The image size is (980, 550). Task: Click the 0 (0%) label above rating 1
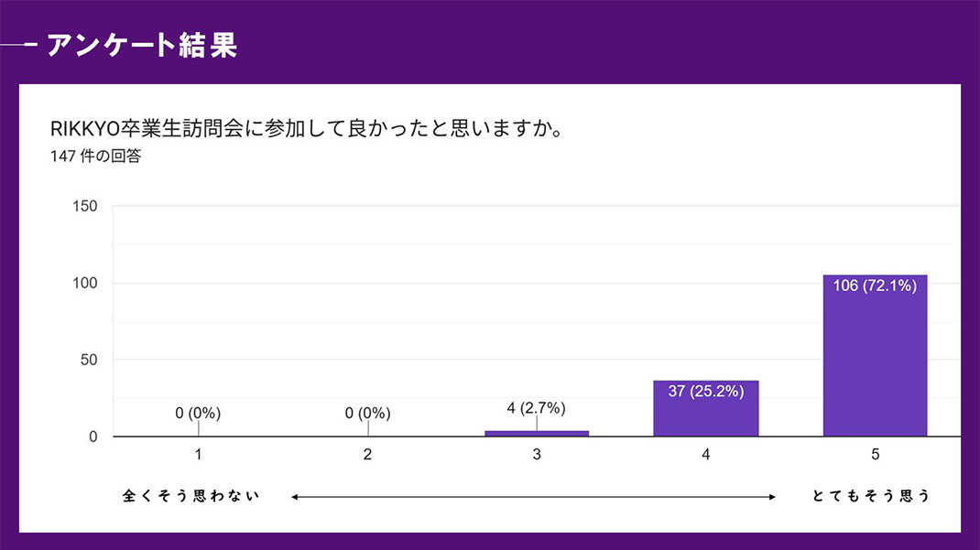198,414
